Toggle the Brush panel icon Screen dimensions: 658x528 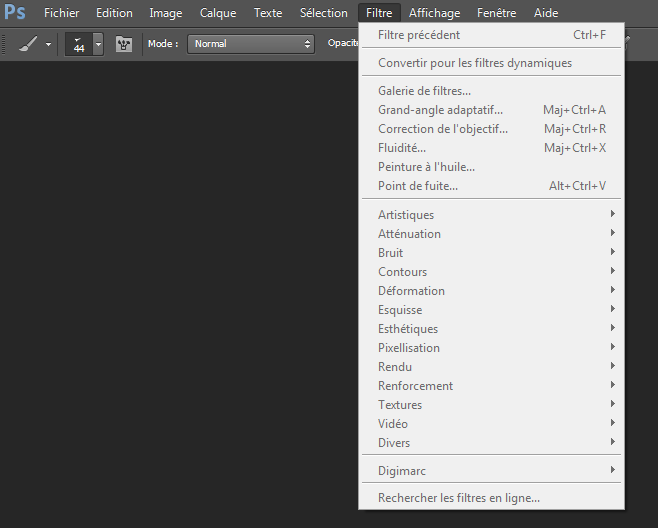pyautogui.click(x=124, y=44)
